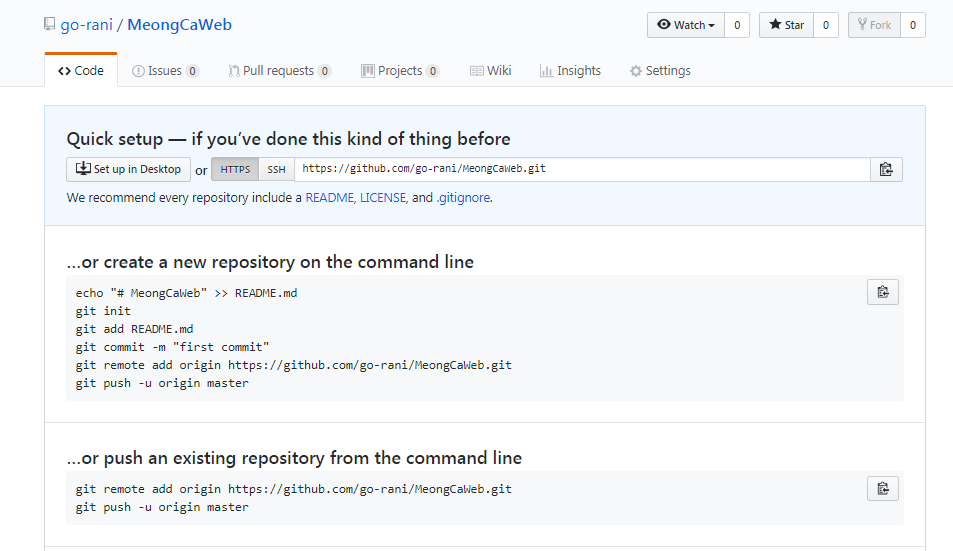Click the Quick setup heading text
This screenshot has height=551, width=953.
click(288, 139)
